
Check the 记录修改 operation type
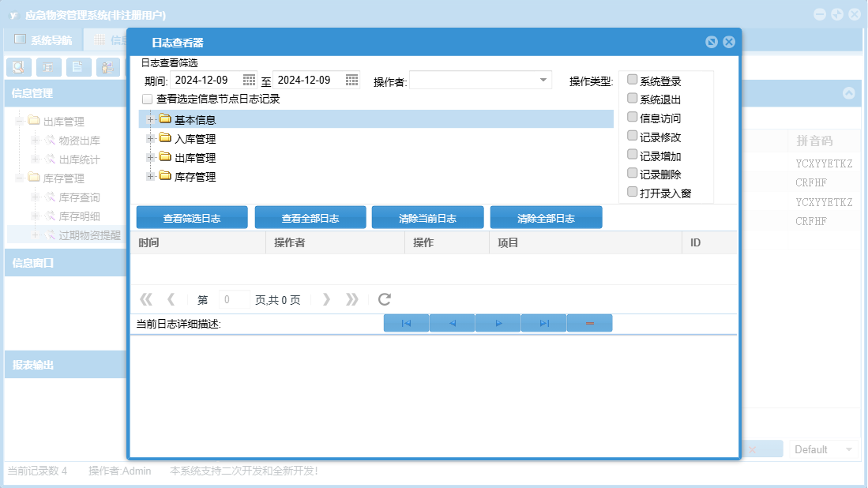632,136
